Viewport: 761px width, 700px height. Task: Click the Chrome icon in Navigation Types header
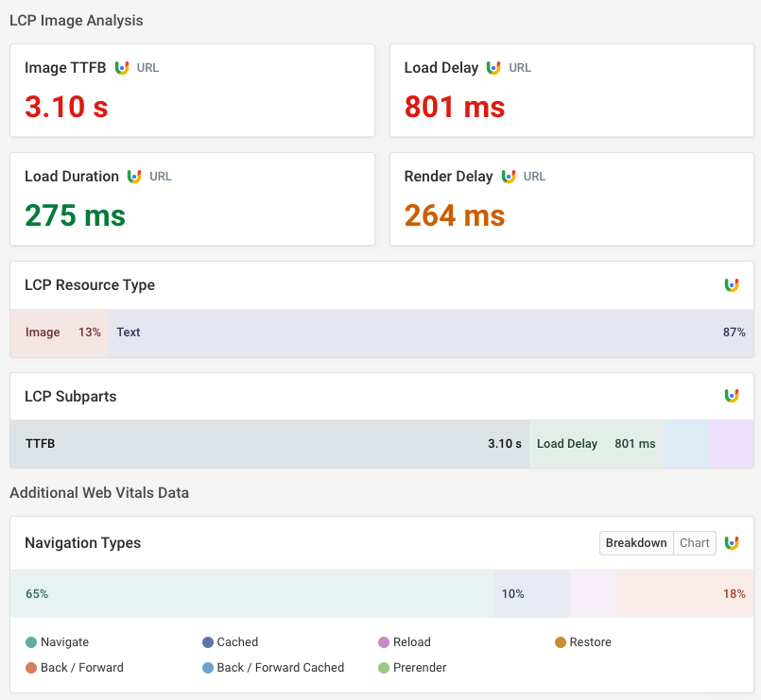(x=732, y=542)
